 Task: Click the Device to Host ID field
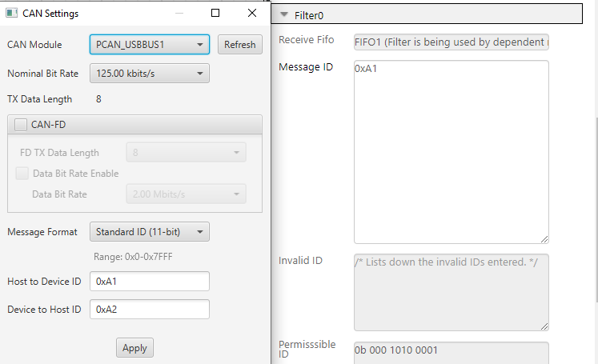coord(149,310)
